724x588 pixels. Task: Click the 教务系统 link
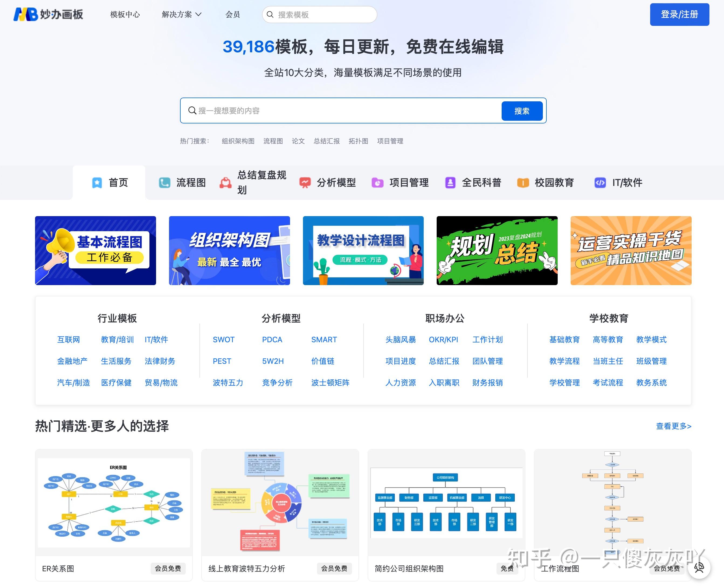651,383
